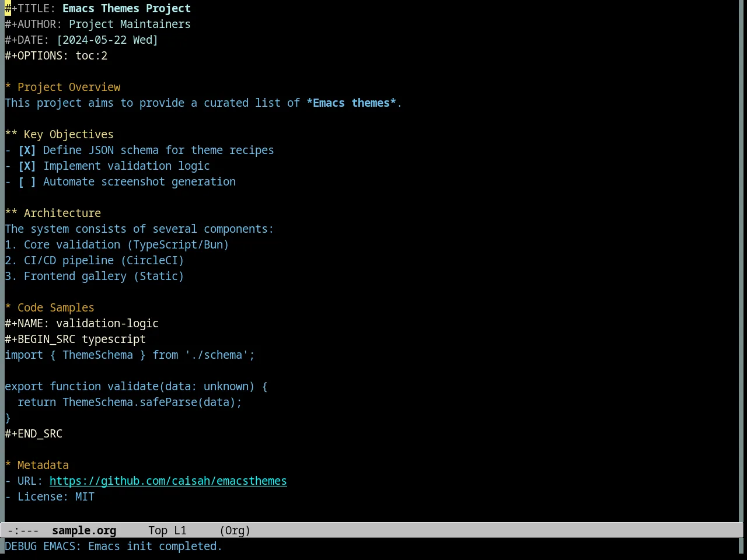
Task: Check the 'Automate screenshot generation' checkbox
Action: coord(27,182)
